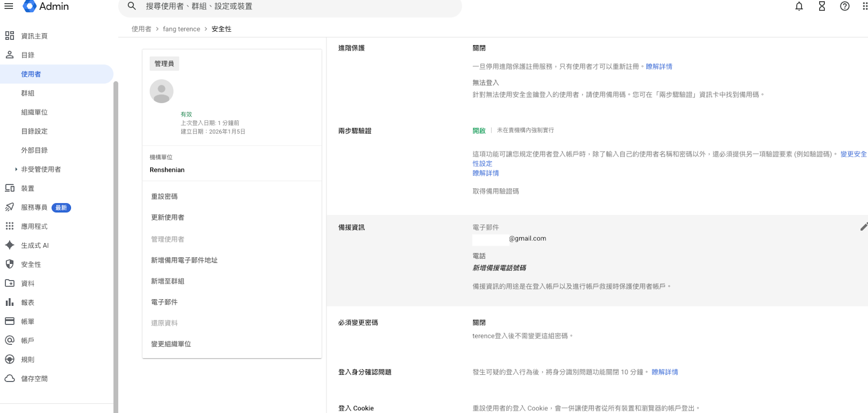Open the main hamburger menu
The width and height of the screenshot is (868, 413).
click(9, 6)
